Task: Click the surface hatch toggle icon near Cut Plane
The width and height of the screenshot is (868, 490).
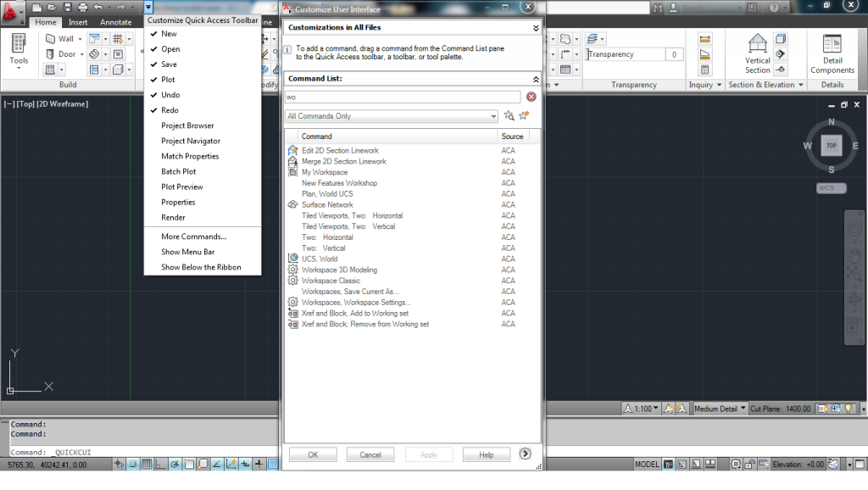Action: (x=822, y=409)
